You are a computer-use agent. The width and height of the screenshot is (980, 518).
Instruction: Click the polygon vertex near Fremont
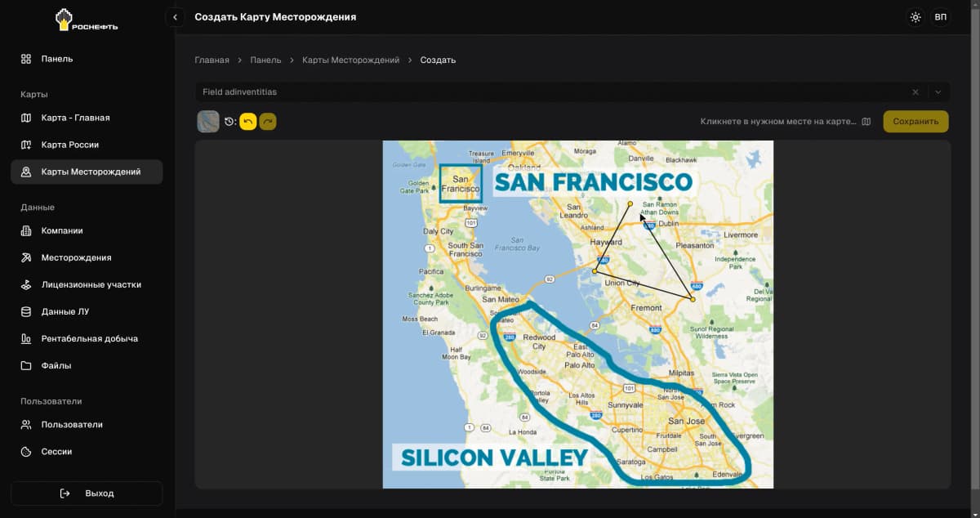[x=693, y=299]
